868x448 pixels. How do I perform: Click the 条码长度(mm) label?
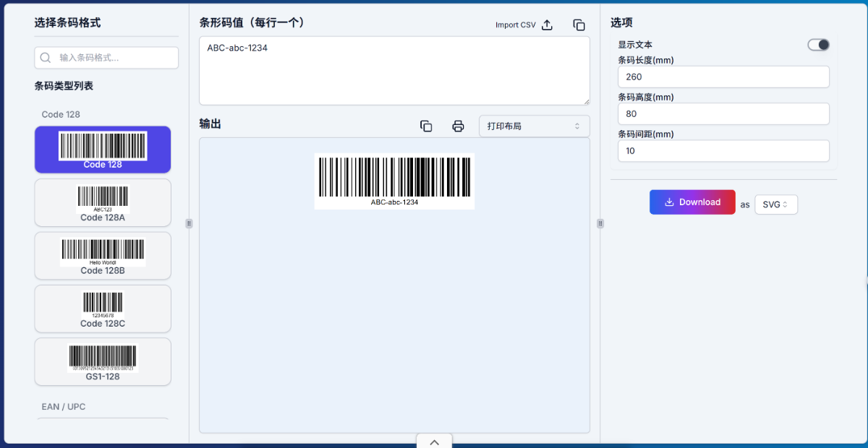click(x=646, y=60)
